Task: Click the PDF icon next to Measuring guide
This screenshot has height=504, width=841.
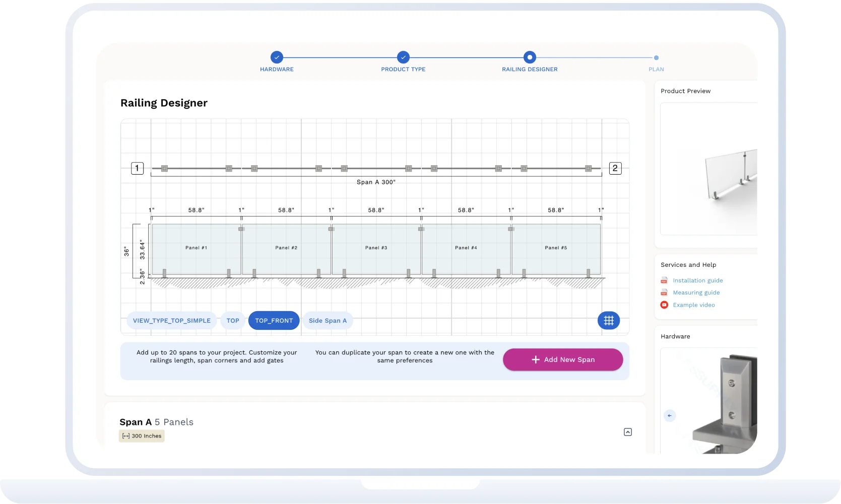Action: tap(664, 293)
